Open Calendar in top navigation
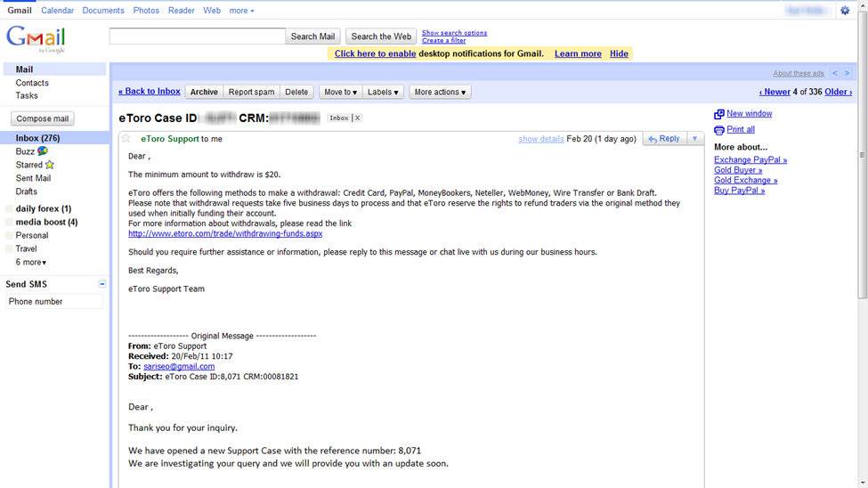868x488 pixels. point(57,11)
